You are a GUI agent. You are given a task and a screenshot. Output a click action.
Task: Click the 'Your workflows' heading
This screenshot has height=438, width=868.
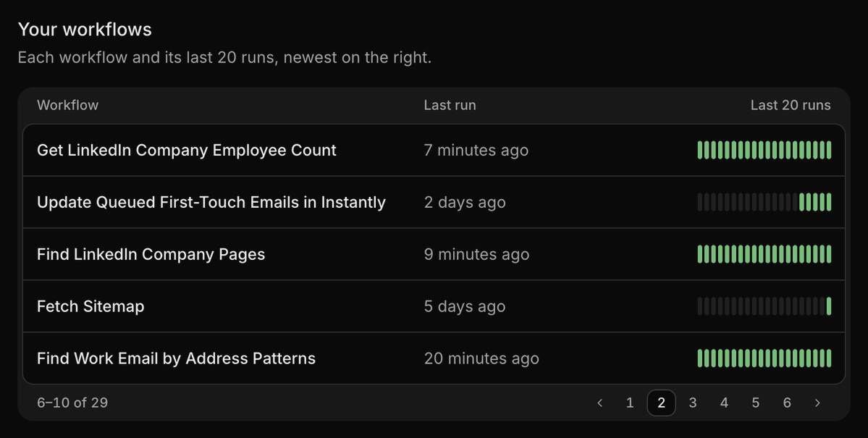click(x=85, y=30)
